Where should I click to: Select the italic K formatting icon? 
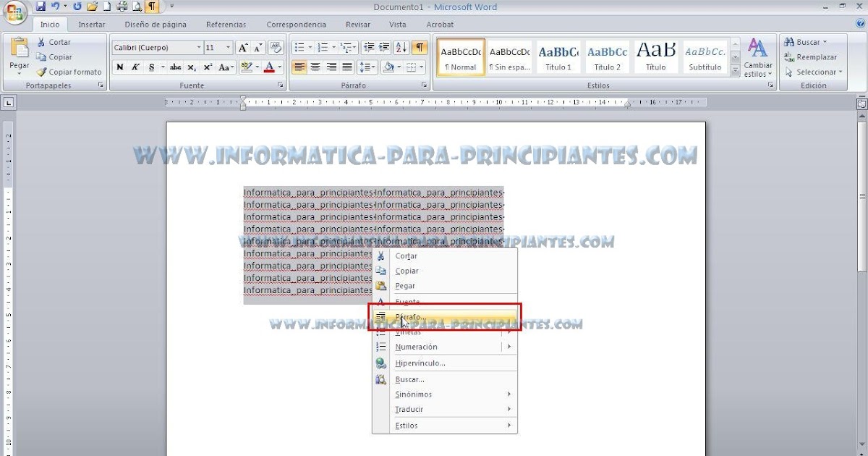(135, 67)
